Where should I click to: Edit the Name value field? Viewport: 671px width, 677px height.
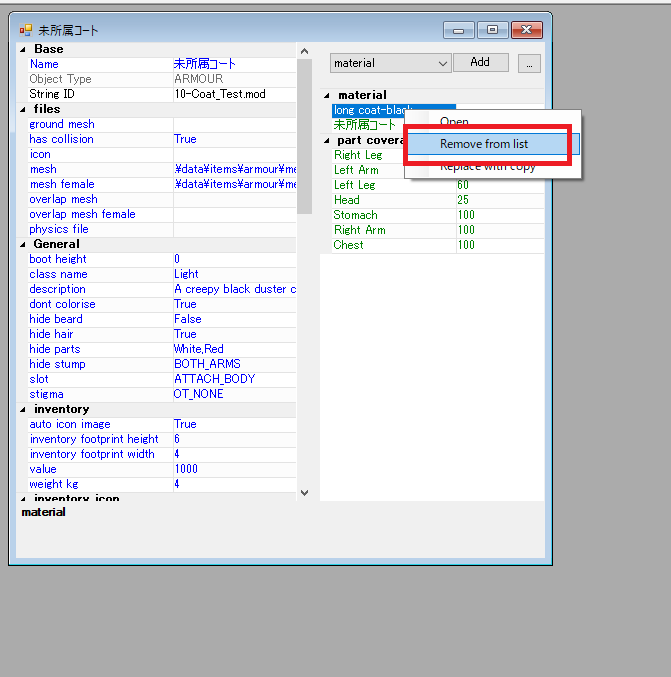[234, 64]
